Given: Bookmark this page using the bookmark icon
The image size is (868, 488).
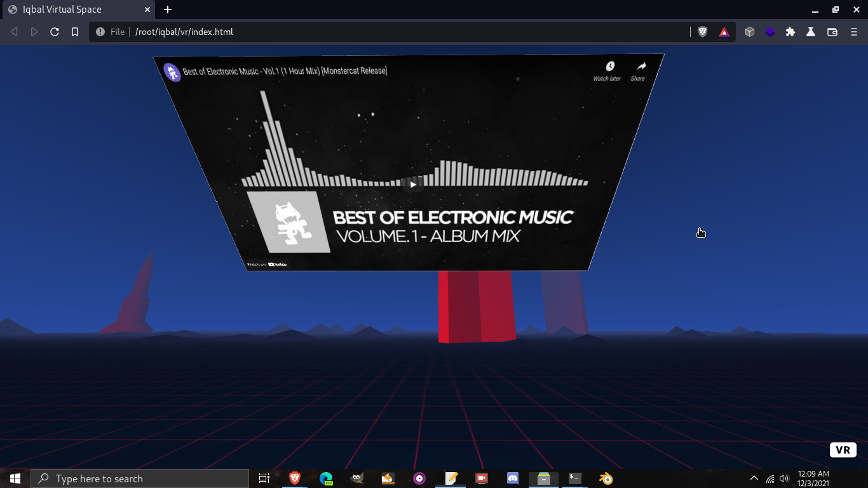Looking at the screenshot, I should pyautogui.click(x=75, y=32).
